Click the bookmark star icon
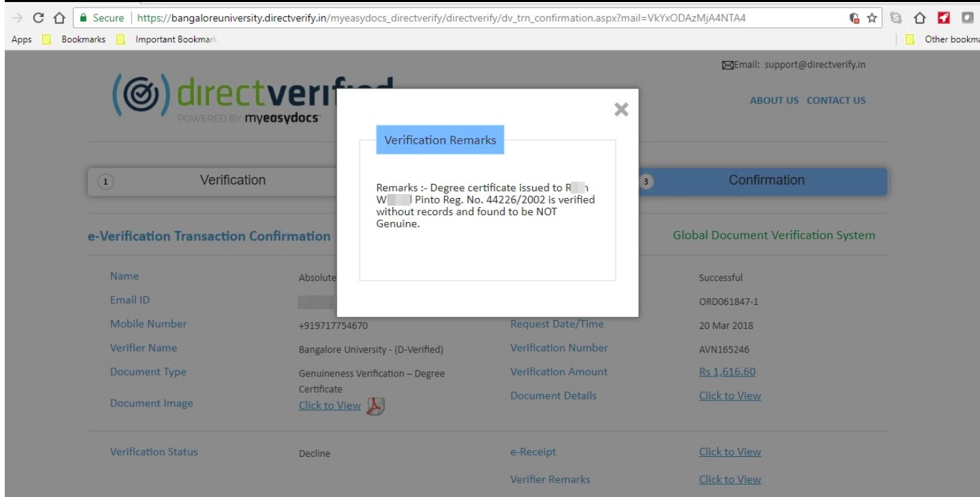980x497 pixels. click(872, 18)
